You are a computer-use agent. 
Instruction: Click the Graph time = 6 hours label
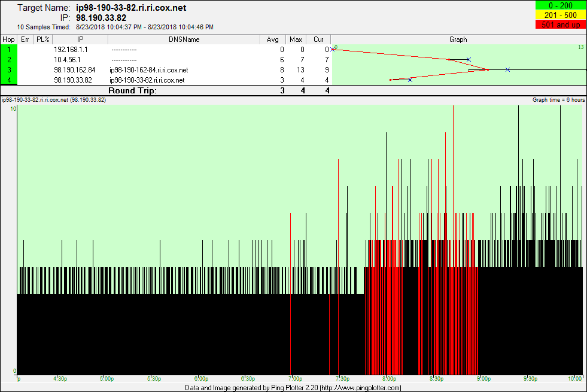point(558,100)
